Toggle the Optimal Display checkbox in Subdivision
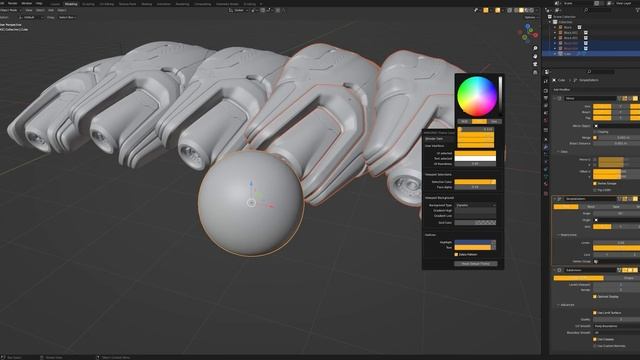Viewport: 640px width, 360px height. 596,297
